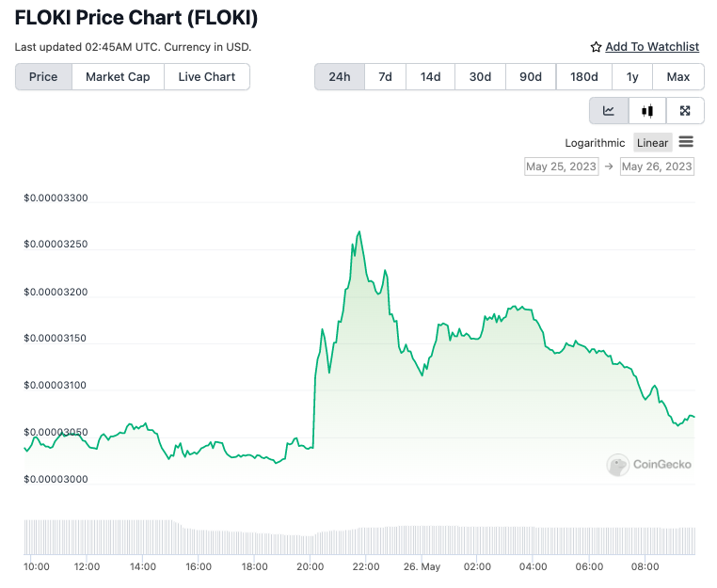Choose the 180d time range
The width and height of the screenshot is (717, 588).
pyautogui.click(x=584, y=77)
